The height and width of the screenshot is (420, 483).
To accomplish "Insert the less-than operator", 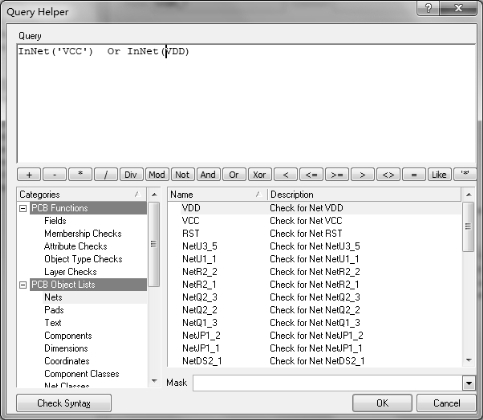I will tap(285, 175).
